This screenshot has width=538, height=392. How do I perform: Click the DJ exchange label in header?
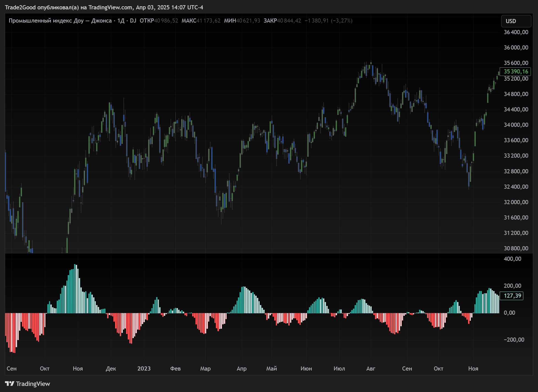click(133, 21)
